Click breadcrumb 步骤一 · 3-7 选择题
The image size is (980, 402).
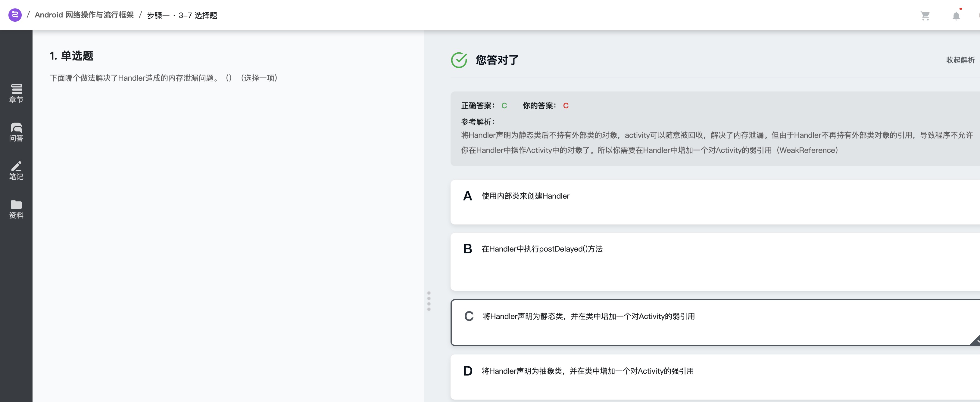coord(182,15)
